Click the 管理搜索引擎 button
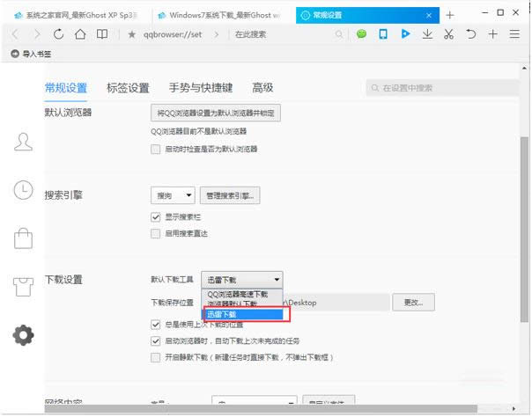Image resolution: width=532 pixels, height=417 pixels. (230, 195)
